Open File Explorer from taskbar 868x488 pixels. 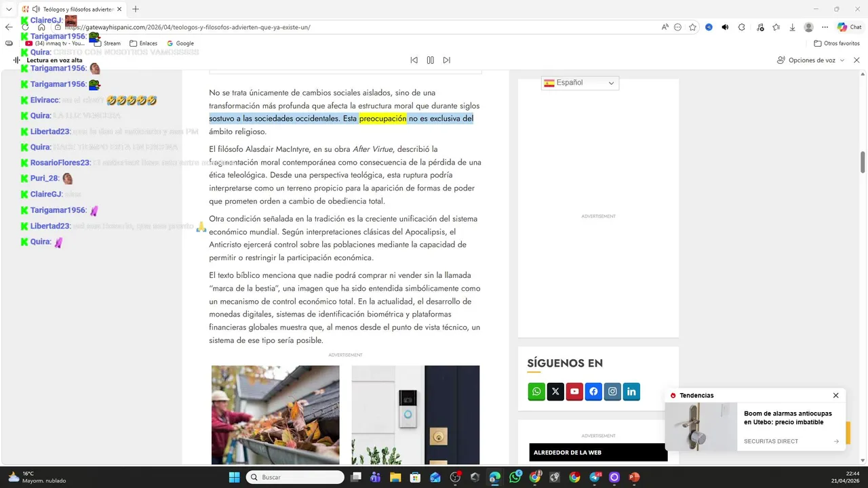(x=395, y=477)
